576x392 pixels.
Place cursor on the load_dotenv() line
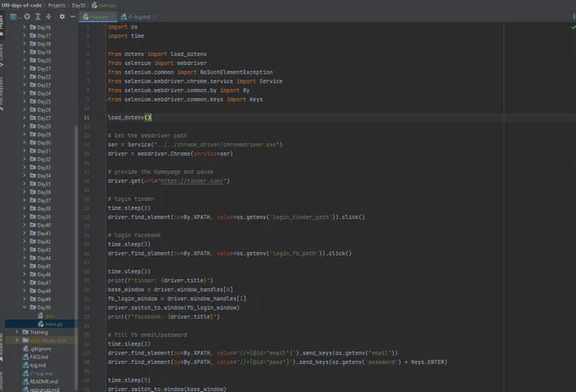coord(130,118)
